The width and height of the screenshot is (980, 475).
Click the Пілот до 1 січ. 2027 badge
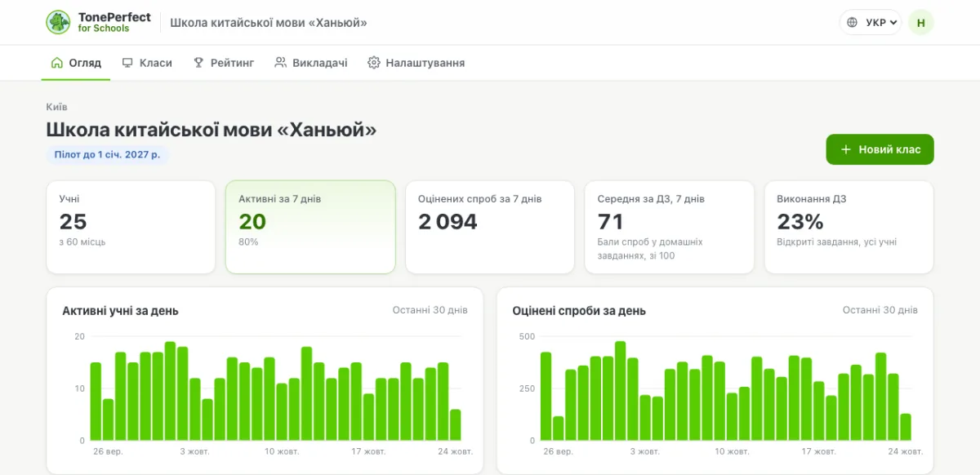(x=107, y=154)
